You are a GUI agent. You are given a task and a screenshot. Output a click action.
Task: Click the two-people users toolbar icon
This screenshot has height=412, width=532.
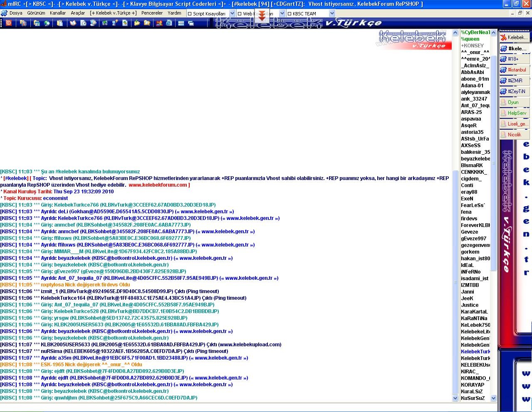click(159, 23)
